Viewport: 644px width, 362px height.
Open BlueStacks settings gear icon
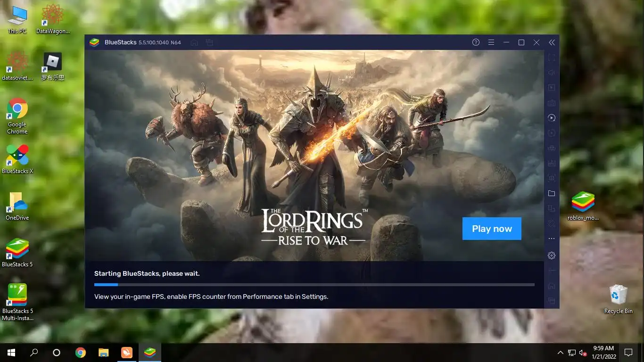click(x=552, y=255)
